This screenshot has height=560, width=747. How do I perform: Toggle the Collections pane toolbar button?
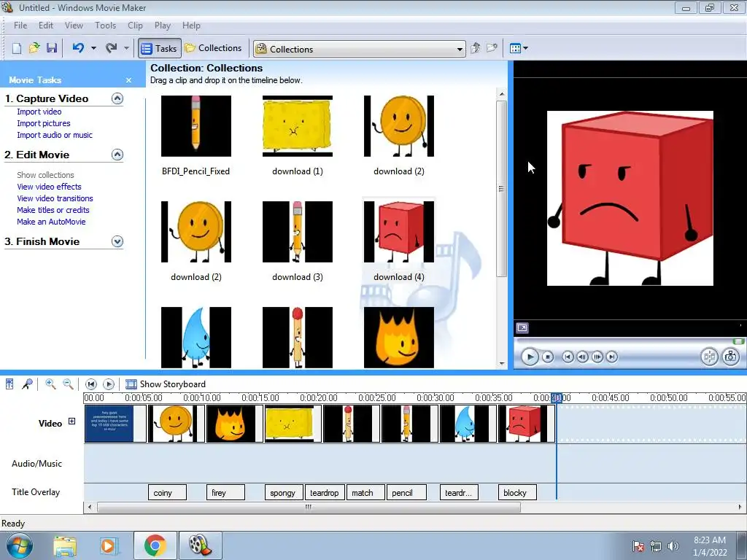click(x=214, y=48)
